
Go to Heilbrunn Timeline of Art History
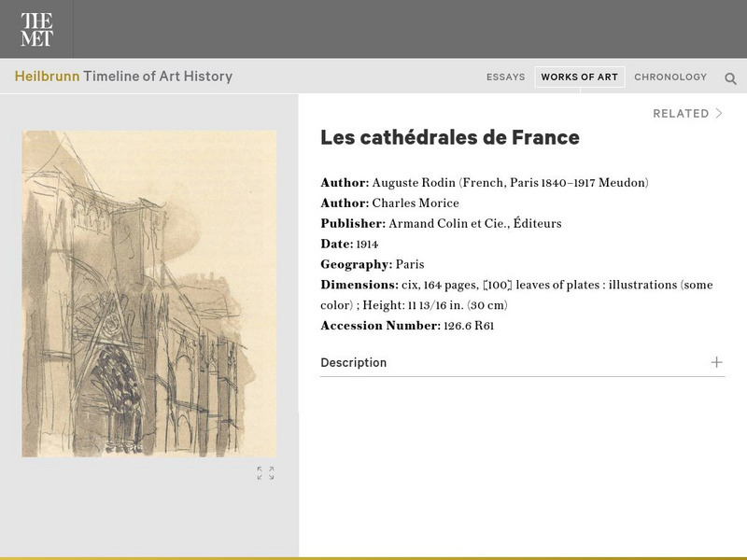coord(123,77)
